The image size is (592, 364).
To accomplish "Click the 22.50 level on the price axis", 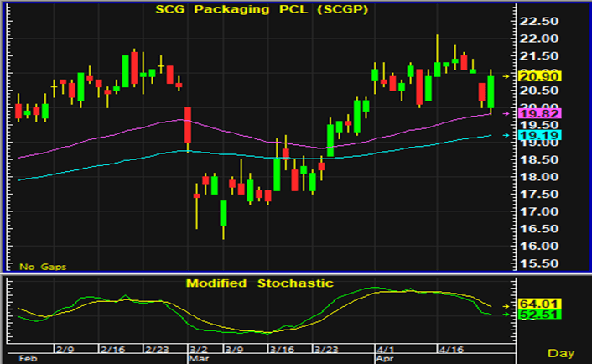I will tap(538, 21).
